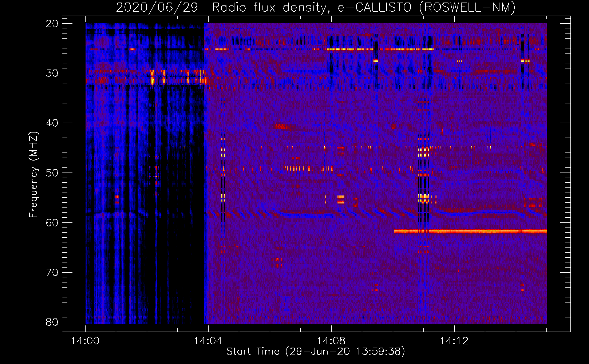
Task: Click the plot title mentioning e-CALLISTO (ROSWELL-NM)
Action: (x=316, y=7)
